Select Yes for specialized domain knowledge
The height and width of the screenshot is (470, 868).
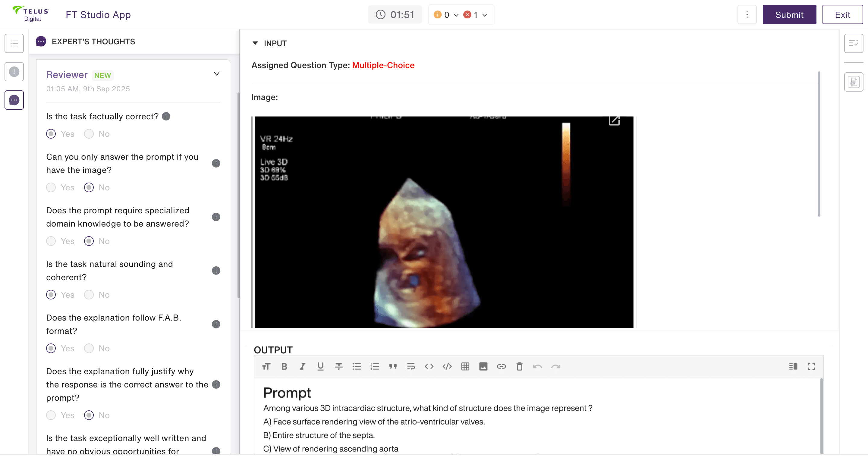pyautogui.click(x=51, y=241)
